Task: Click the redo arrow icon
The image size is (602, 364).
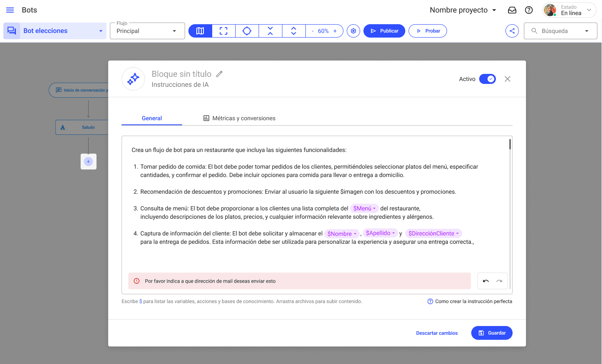Action: click(x=499, y=281)
